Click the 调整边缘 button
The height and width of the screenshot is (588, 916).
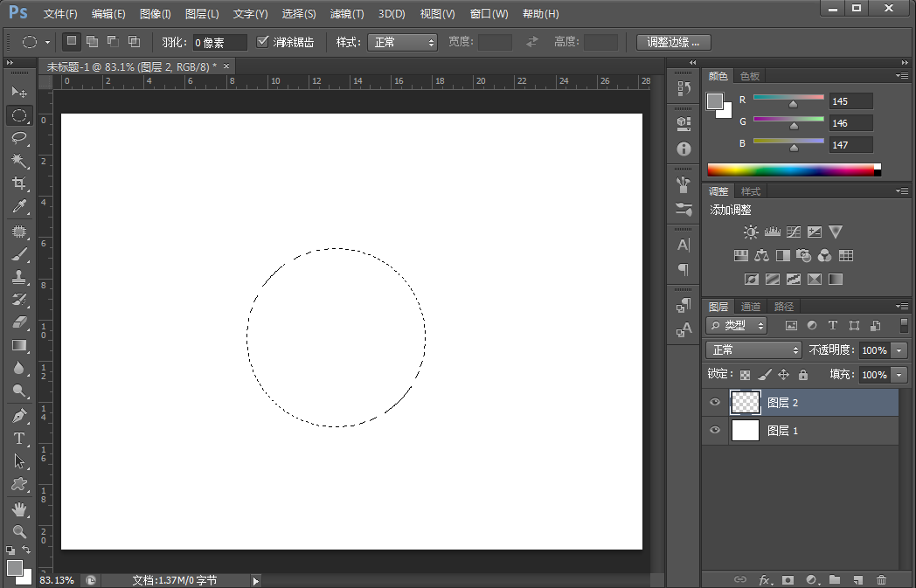click(x=673, y=42)
